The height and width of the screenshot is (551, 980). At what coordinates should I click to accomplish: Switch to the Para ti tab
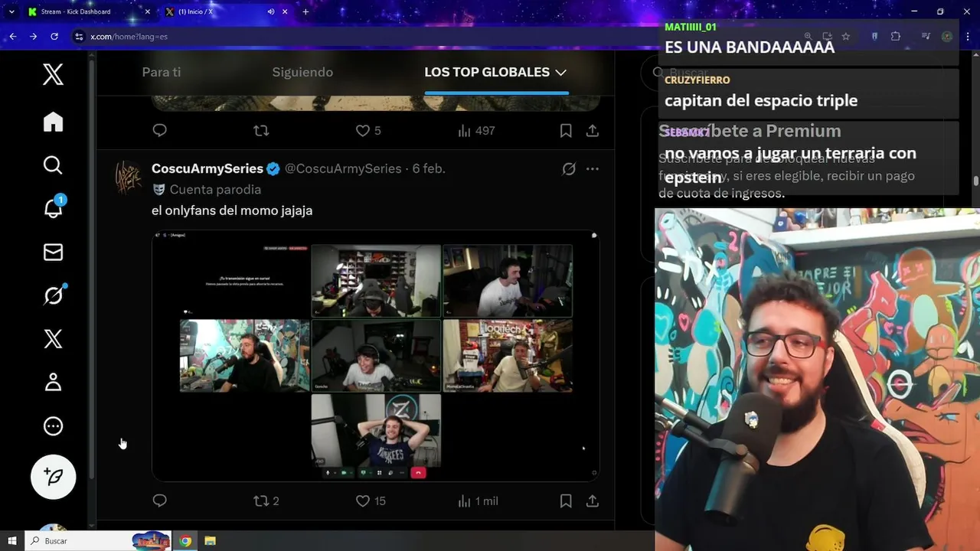point(162,72)
